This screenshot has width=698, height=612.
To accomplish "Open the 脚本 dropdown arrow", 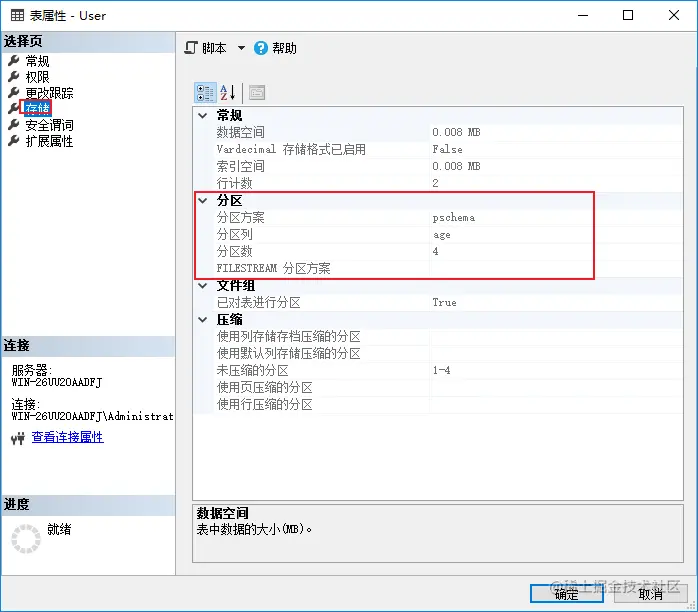I will point(241,48).
